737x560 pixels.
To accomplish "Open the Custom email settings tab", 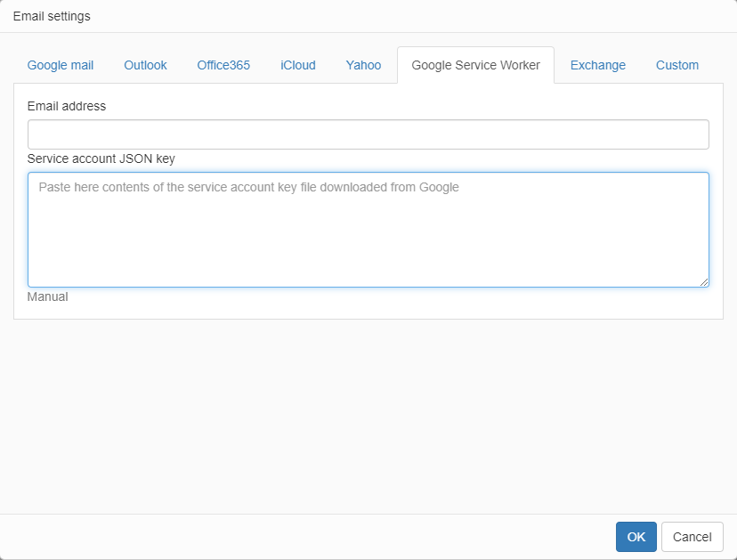I will [x=676, y=65].
